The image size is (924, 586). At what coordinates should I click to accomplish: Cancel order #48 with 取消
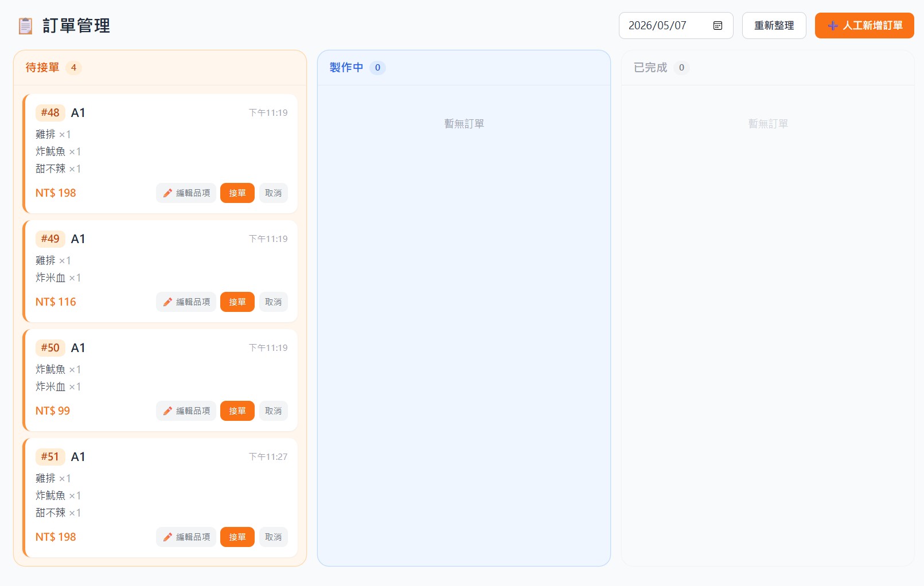pyautogui.click(x=274, y=193)
